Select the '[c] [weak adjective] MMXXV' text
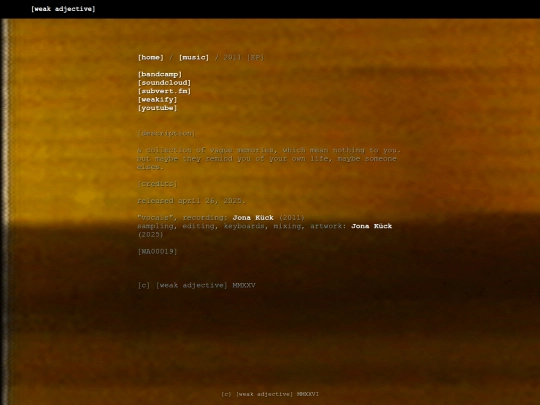Screen dimensions: 540x405 click(197, 285)
